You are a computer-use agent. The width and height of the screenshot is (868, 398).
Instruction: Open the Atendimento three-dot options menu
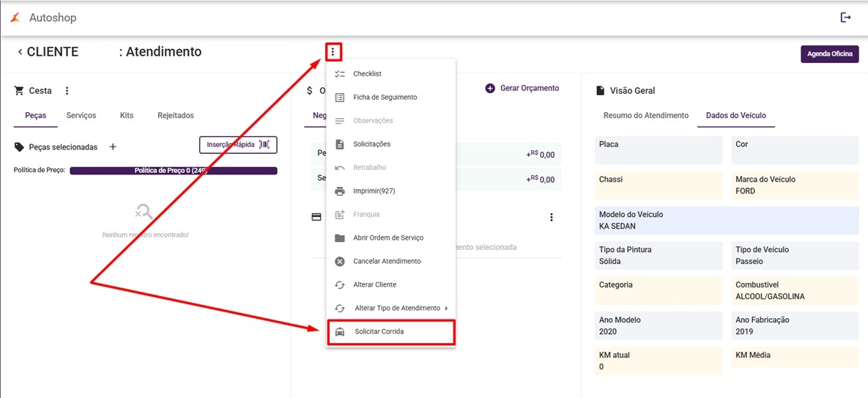click(x=333, y=52)
